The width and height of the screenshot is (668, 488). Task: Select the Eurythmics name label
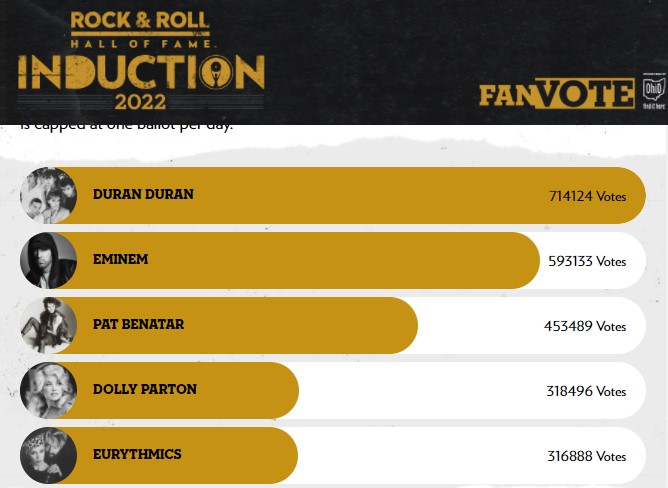137,454
